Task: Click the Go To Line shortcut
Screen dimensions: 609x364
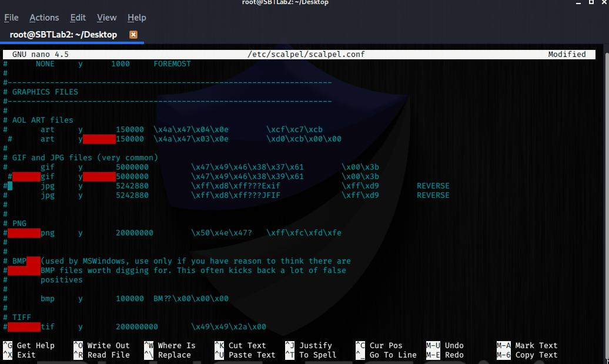Action: (386, 355)
